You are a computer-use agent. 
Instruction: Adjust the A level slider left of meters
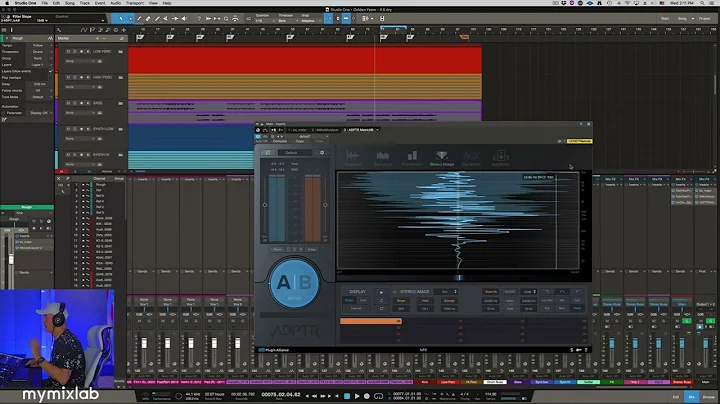[x=264, y=205]
